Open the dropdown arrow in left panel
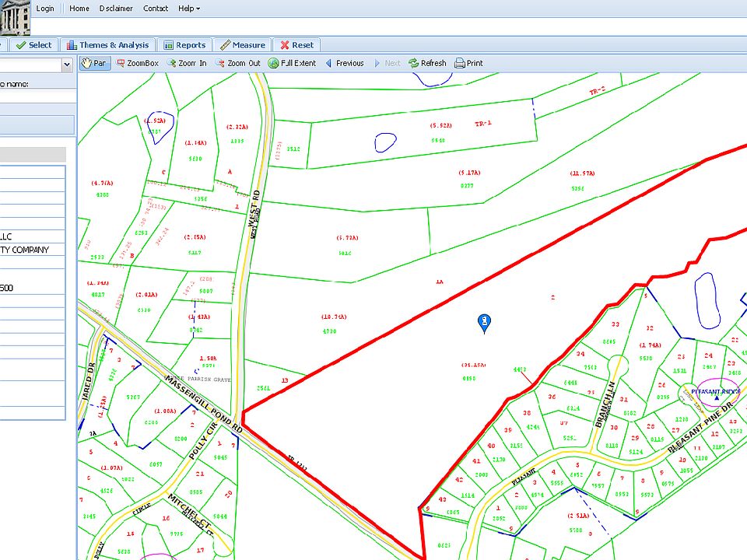This screenshot has width=747, height=560. point(67,65)
